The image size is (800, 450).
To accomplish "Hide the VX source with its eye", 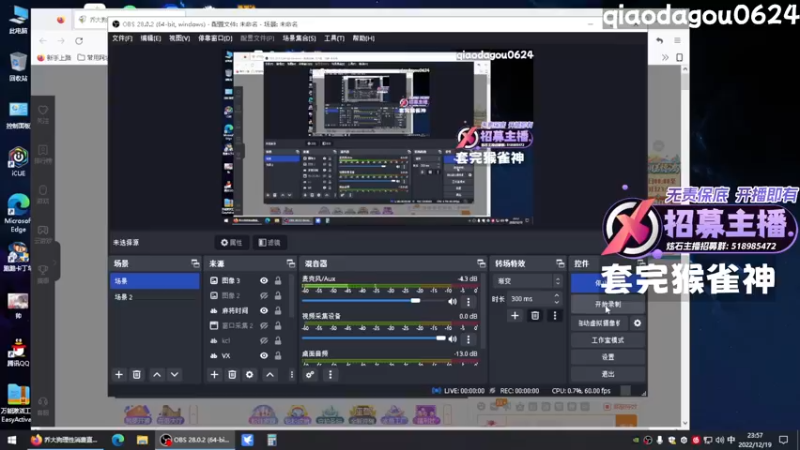I will pyautogui.click(x=264, y=356).
